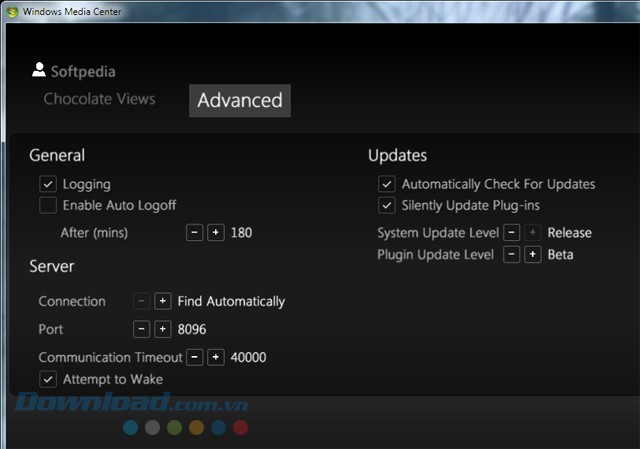Screen dimensions: 640x449
Task: Click the green dot at the bottom
Action: pos(174,428)
